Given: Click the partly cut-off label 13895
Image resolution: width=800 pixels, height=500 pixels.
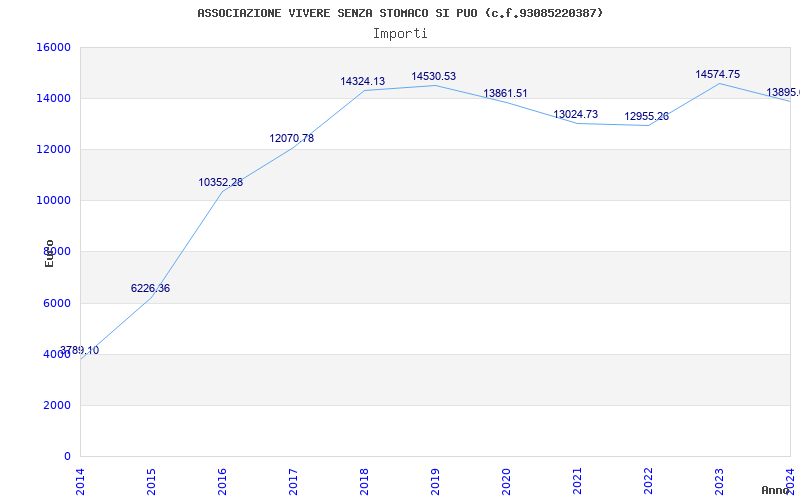Looking at the screenshot, I should click(783, 92).
